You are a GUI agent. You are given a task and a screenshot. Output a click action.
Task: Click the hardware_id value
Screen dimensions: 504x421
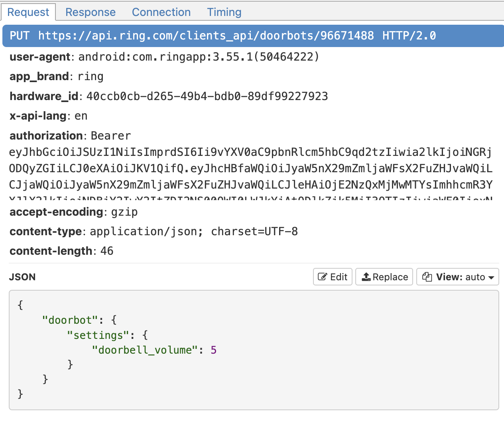click(x=207, y=96)
